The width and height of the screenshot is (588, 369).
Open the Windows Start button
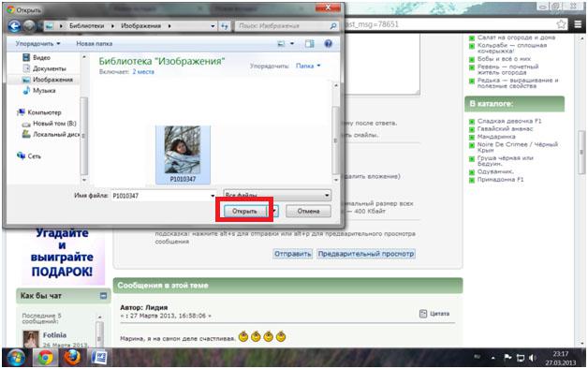click(x=16, y=358)
